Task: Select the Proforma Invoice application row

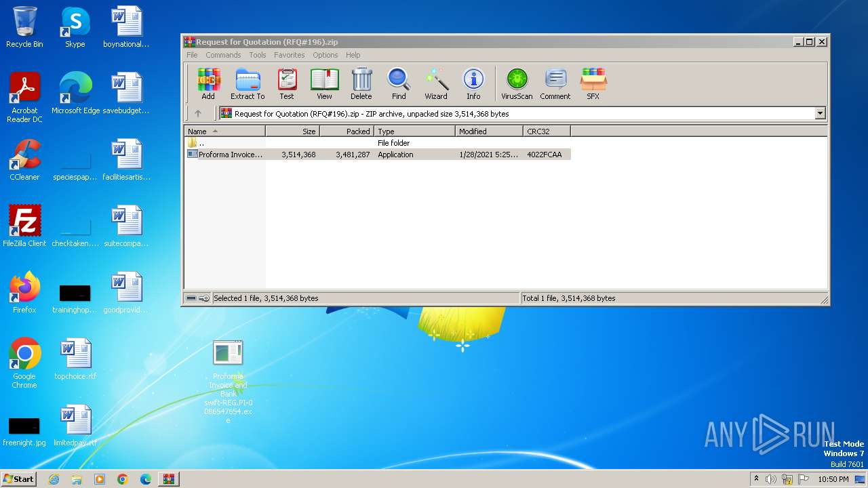Action: coord(378,155)
